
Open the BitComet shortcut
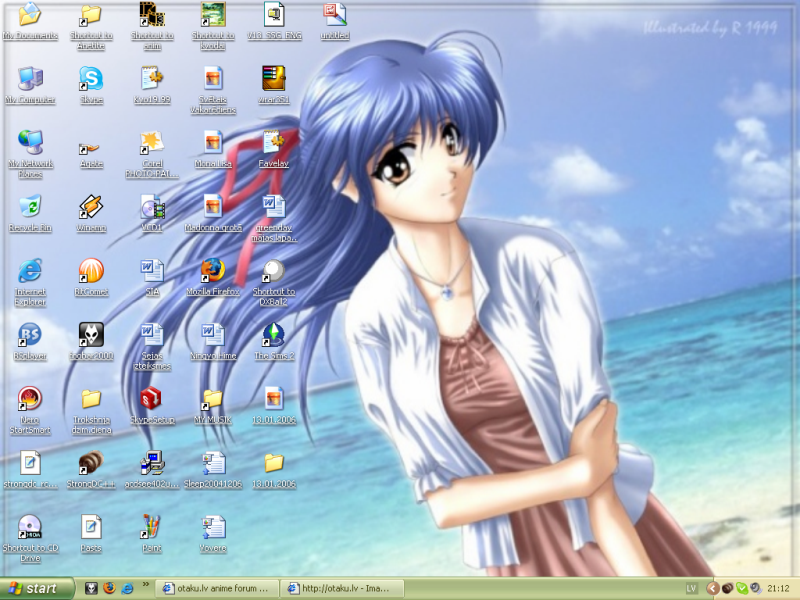[91, 278]
